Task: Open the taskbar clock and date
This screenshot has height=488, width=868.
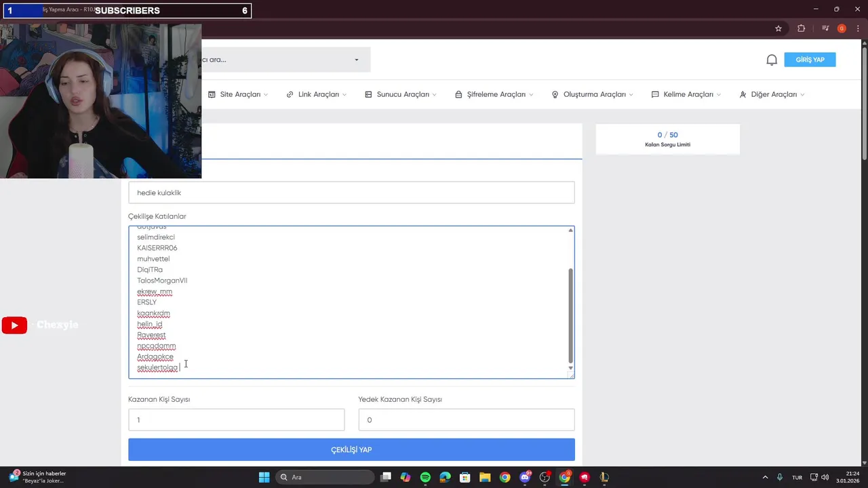Action: pos(848,477)
